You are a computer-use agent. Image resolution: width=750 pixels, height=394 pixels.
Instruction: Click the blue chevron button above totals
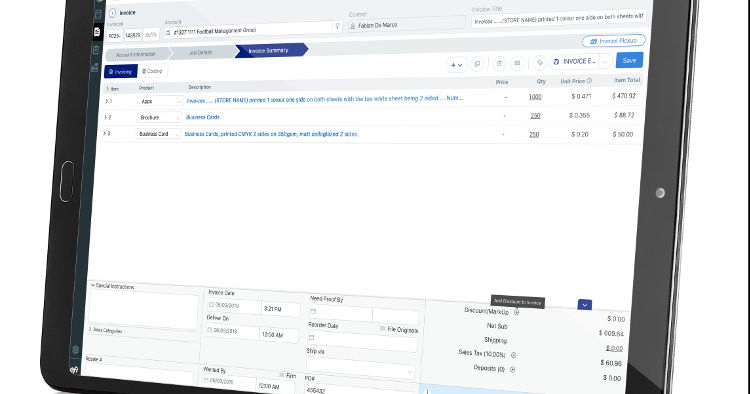(x=585, y=305)
